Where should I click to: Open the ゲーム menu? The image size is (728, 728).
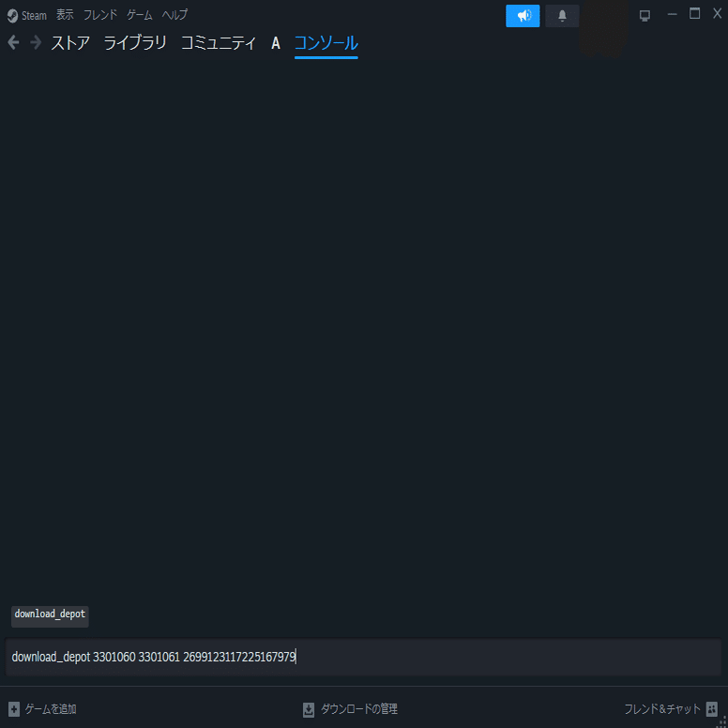pos(140,15)
